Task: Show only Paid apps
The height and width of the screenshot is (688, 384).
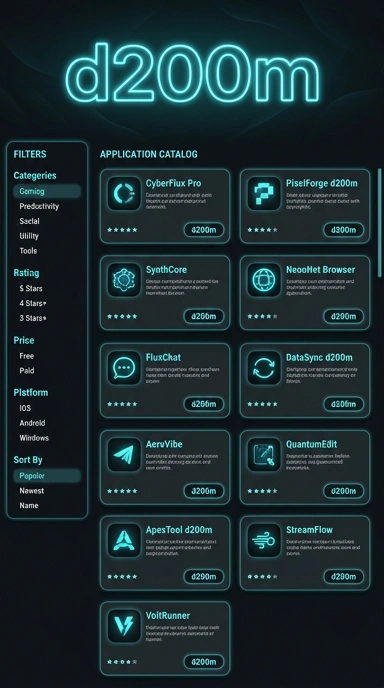Action: point(26,371)
